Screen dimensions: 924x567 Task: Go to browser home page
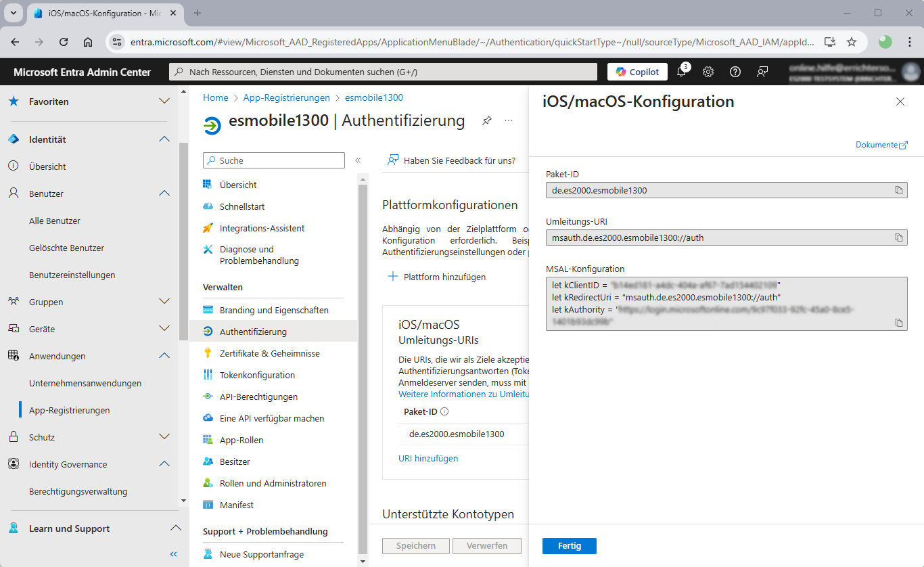88,42
